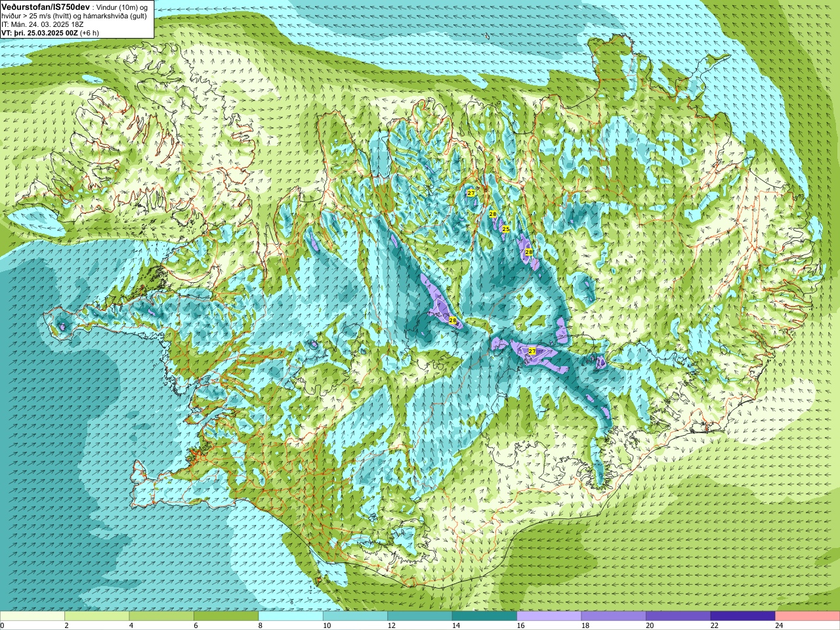Click the teal 12–14 legend swatch

click(x=420, y=616)
